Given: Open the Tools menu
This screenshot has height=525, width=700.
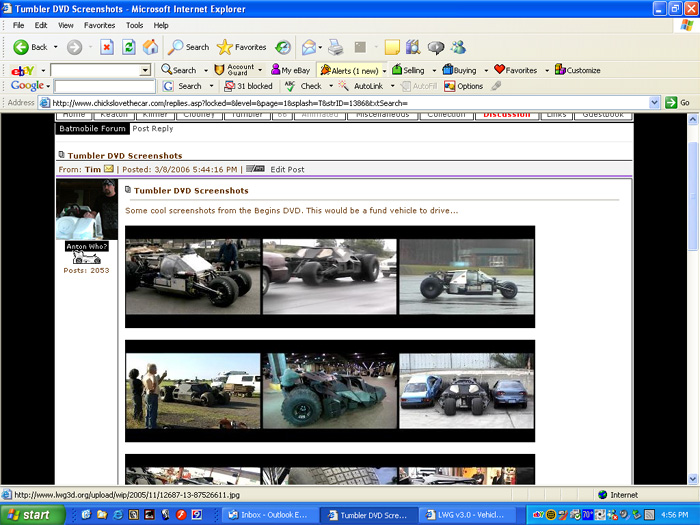Looking at the screenshot, I should click(x=134, y=25).
